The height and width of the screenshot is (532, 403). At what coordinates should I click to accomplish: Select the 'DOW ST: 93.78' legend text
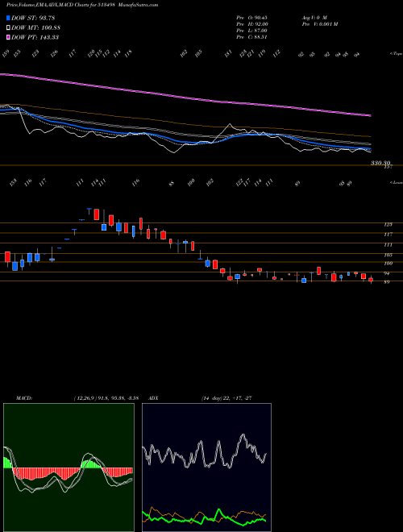point(33,18)
